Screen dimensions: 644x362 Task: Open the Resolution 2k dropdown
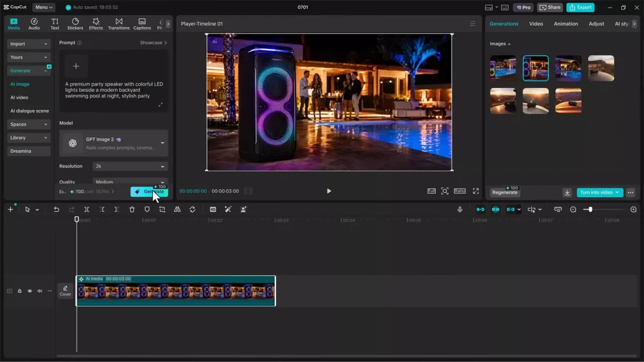(x=130, y=166)
